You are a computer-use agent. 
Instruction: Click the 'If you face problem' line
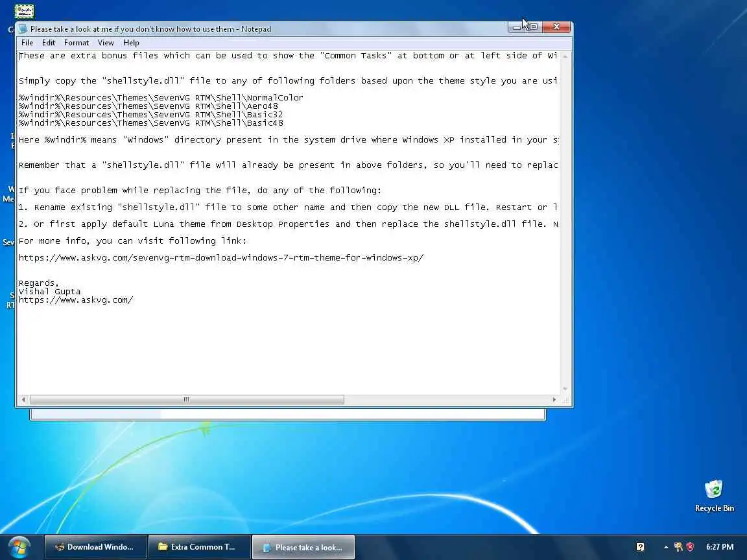[x=200, y=191]
